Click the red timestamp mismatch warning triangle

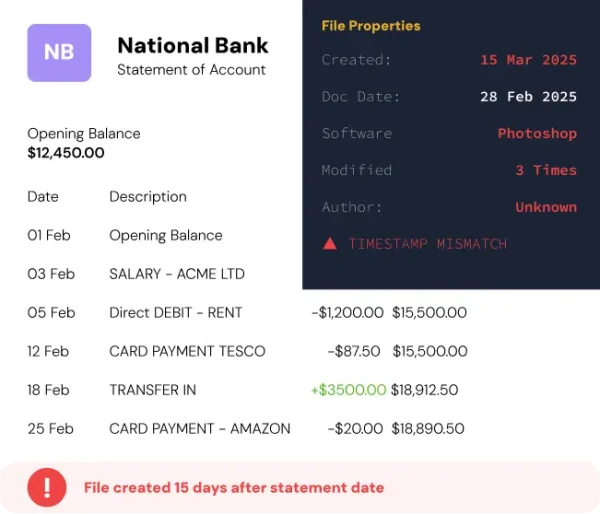pyautogui.click(x=329, y=244)
